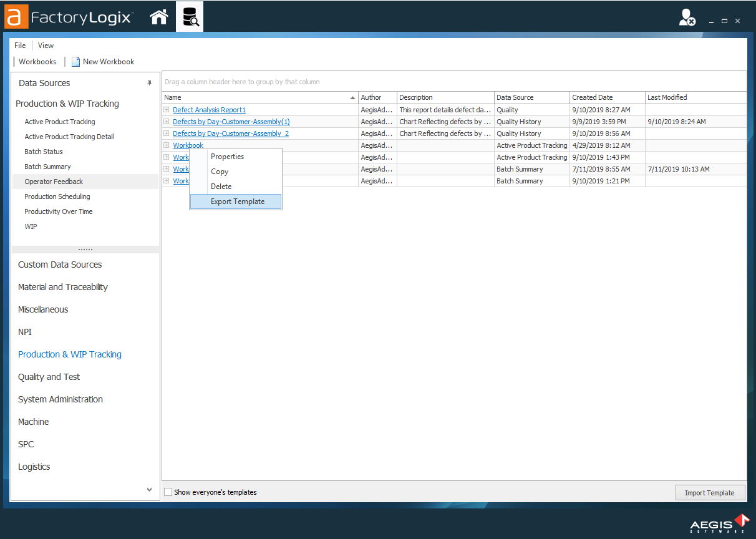Viewport: 756px width, 539px height.
Task: Expand the Workbook row using its plus icon
Action: [165, 145]
